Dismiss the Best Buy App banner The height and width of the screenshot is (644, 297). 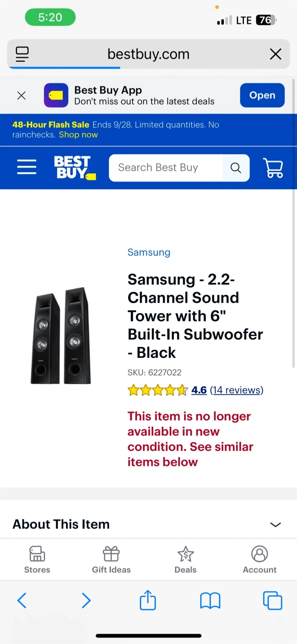click(x=21, y=95)
